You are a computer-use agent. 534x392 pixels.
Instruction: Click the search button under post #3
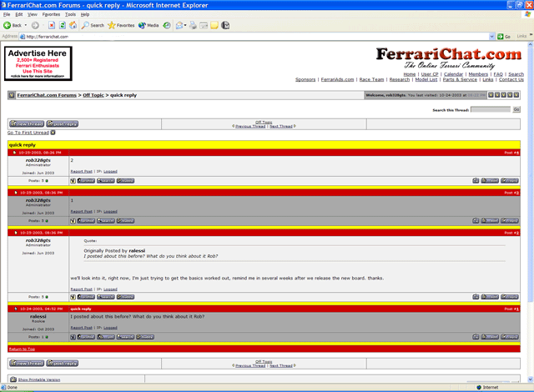coord(106,221)
